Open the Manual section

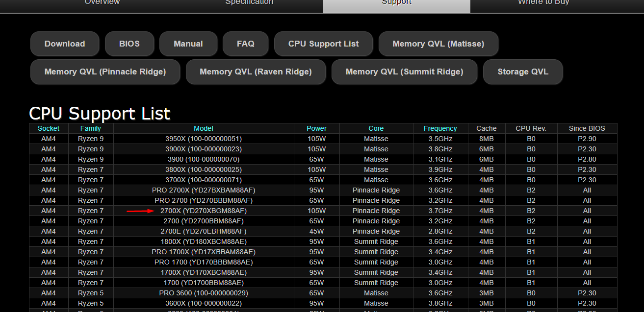(x=188, y=44)
